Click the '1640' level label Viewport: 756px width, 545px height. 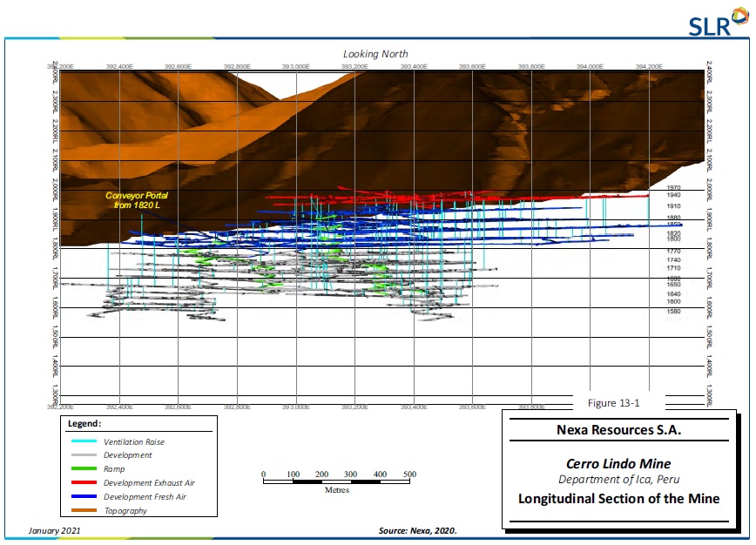pos(673,294)
